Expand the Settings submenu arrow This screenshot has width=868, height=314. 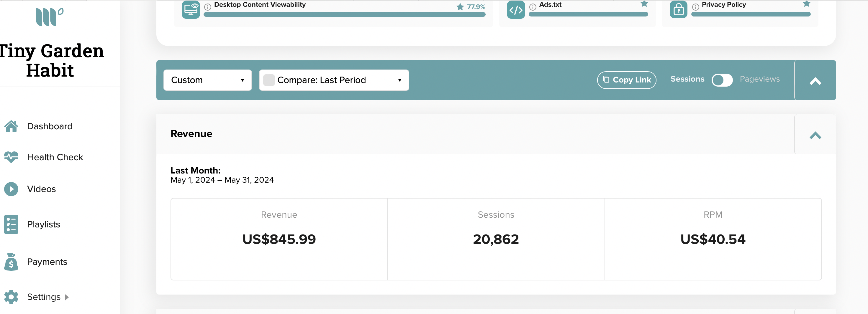coord(67,297)
